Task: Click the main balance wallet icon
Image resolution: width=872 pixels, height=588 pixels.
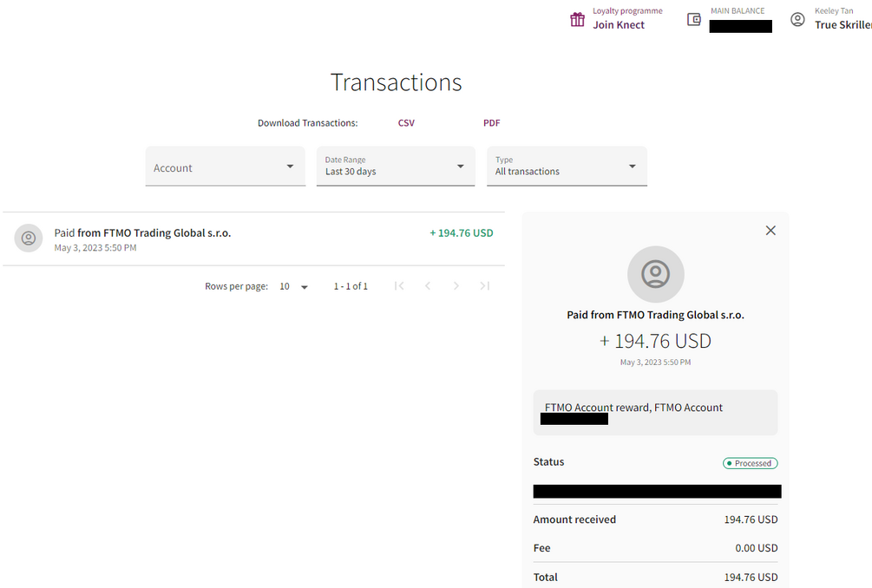Action: [x=694, y=19]
